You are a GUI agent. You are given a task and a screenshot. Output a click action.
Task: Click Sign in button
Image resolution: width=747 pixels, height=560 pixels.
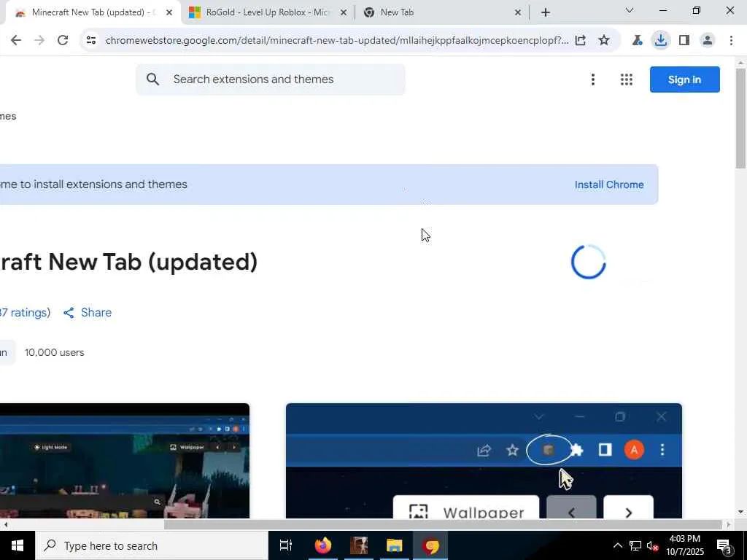coord(684,79)
